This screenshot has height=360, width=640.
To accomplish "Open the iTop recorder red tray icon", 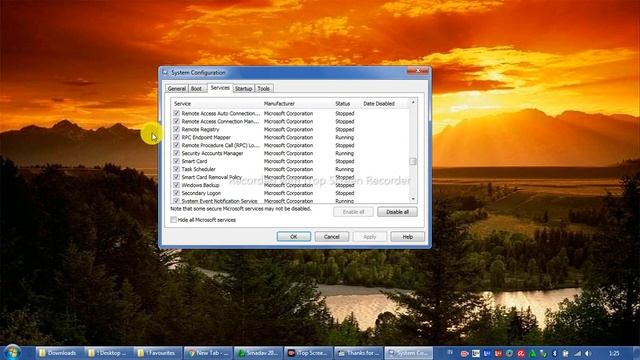I will (464, 353).
